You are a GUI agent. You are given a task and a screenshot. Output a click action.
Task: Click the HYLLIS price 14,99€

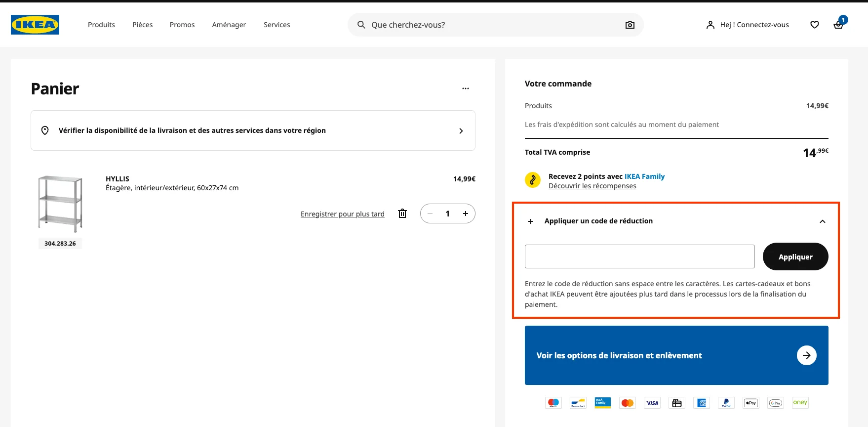[x=464, y=179]
